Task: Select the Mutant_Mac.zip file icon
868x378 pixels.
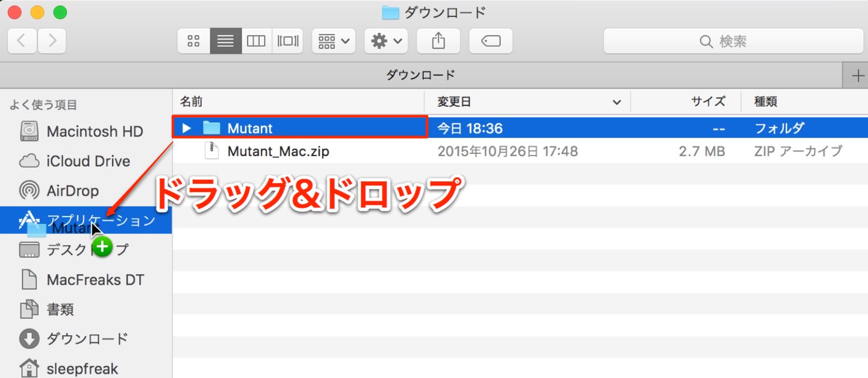Action: pyautogui.click(x=211, y=151)
